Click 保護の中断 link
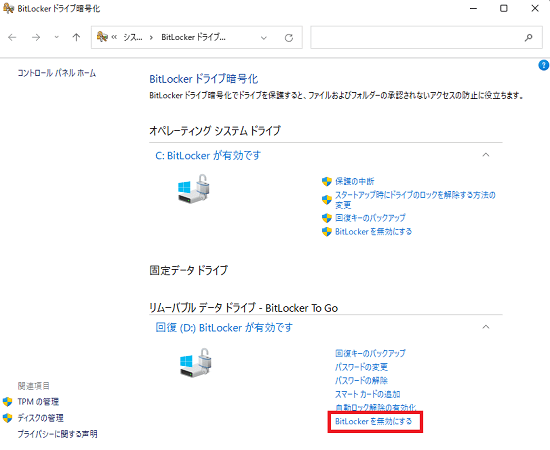550x450 pixels. 355,181
